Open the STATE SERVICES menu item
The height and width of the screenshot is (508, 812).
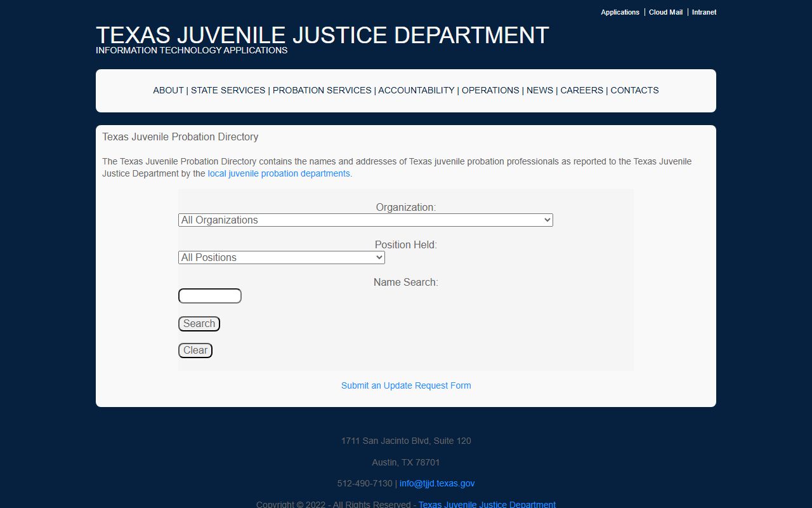click(x=228, y=90)
